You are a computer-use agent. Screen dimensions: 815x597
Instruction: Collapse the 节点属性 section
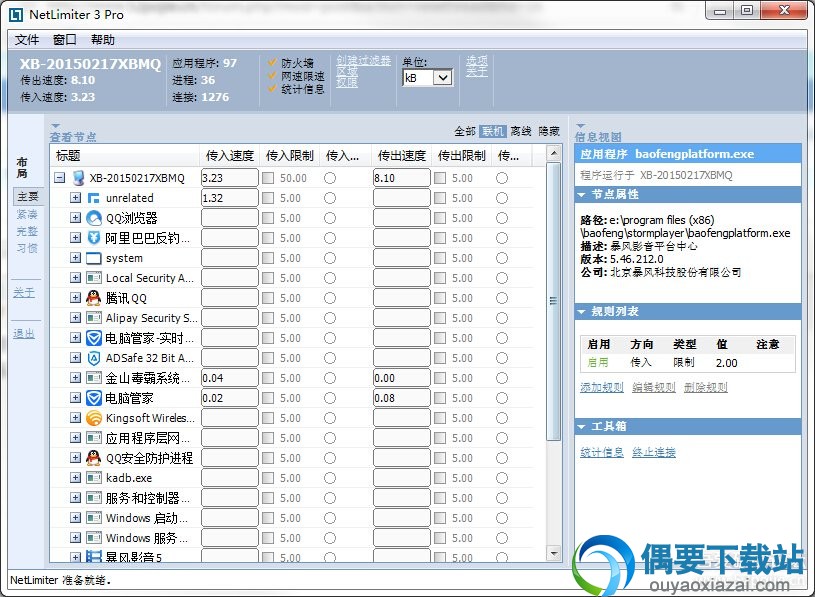[x=581, y=195]
